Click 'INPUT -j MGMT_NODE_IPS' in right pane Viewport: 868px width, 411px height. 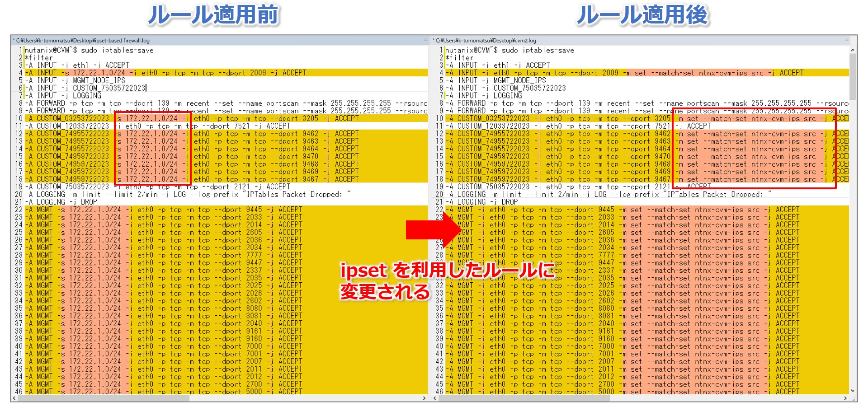tap(495, 80)
